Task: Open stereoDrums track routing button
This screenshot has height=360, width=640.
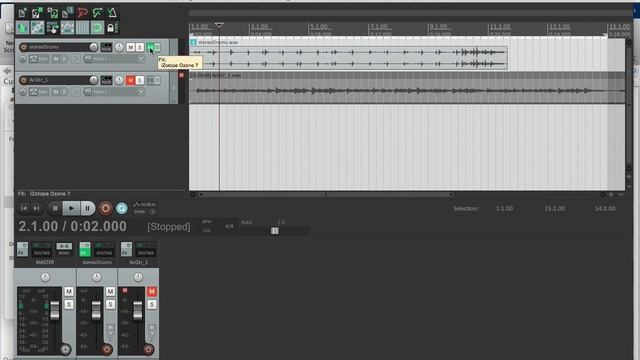Action: 106,47
